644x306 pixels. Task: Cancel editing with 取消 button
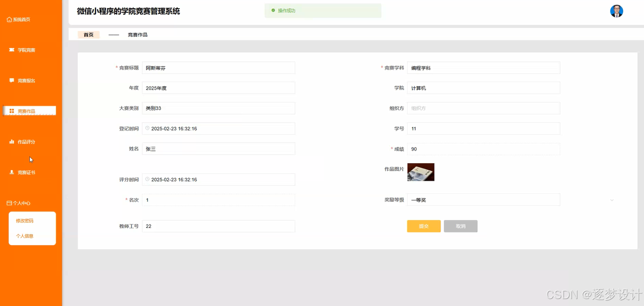point(461,226)
